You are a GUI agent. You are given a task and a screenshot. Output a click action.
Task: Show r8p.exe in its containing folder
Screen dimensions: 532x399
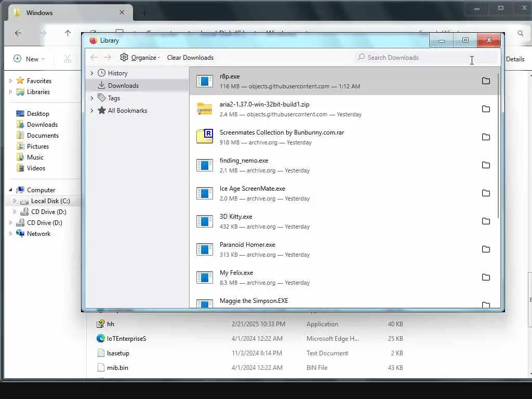486,81
